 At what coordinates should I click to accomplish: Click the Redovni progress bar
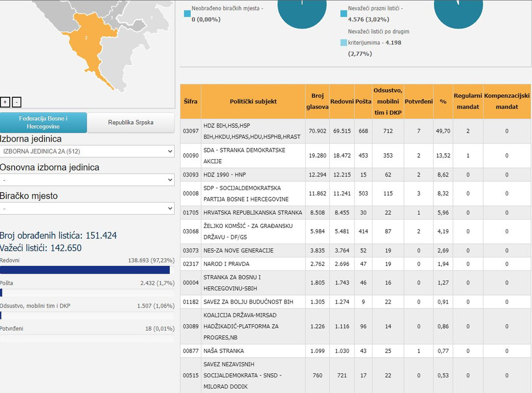tap(87, 270)
